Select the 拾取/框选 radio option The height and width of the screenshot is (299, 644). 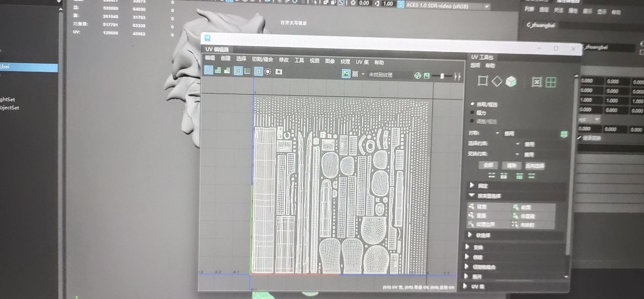[473, 104]
